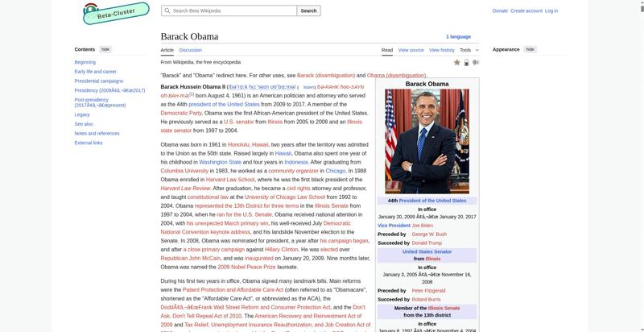The height and width of the screenshot is (332, 644).
Task: Hide the Contents sidebar
Action: tap(105, 49)
